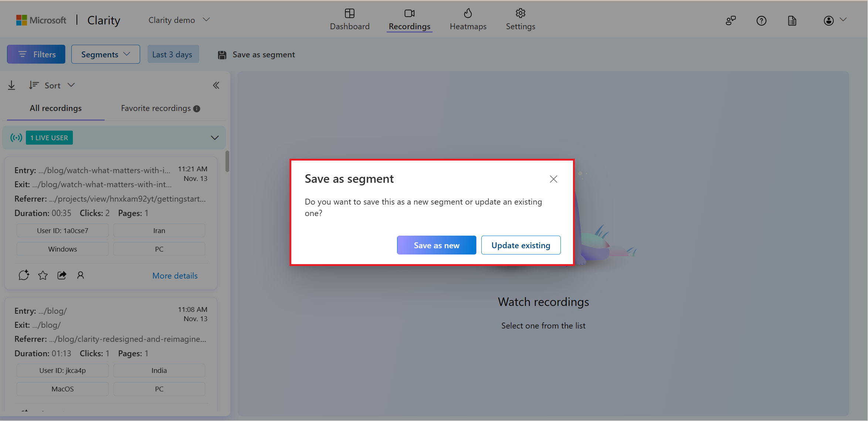Click the 1 LIVE USER badge

coord(49,138)
